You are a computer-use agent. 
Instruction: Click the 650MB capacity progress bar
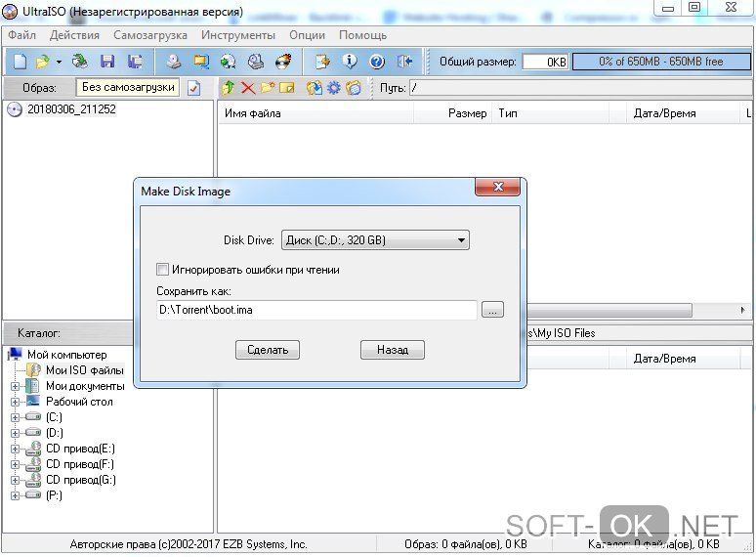click(661, 62)
